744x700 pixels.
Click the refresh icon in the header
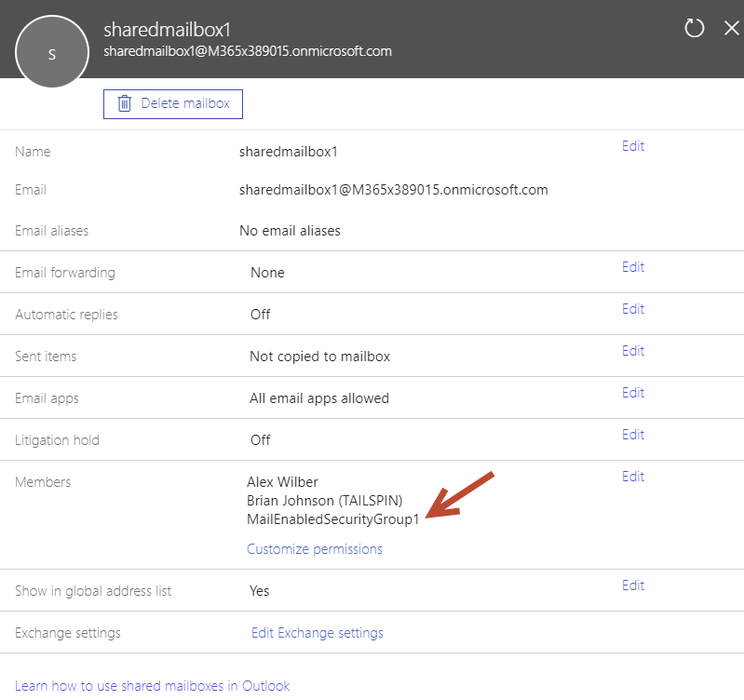click(695, 28)
